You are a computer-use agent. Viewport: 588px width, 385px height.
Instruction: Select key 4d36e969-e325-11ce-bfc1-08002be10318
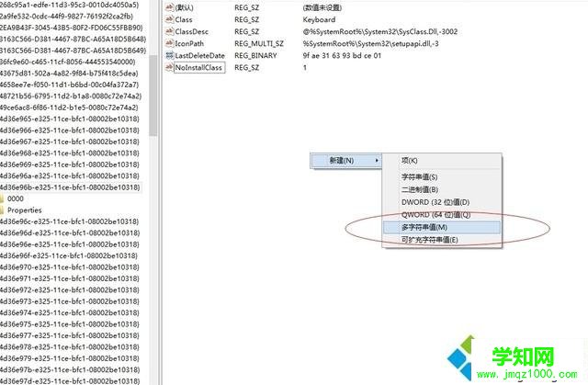[70, 164]
